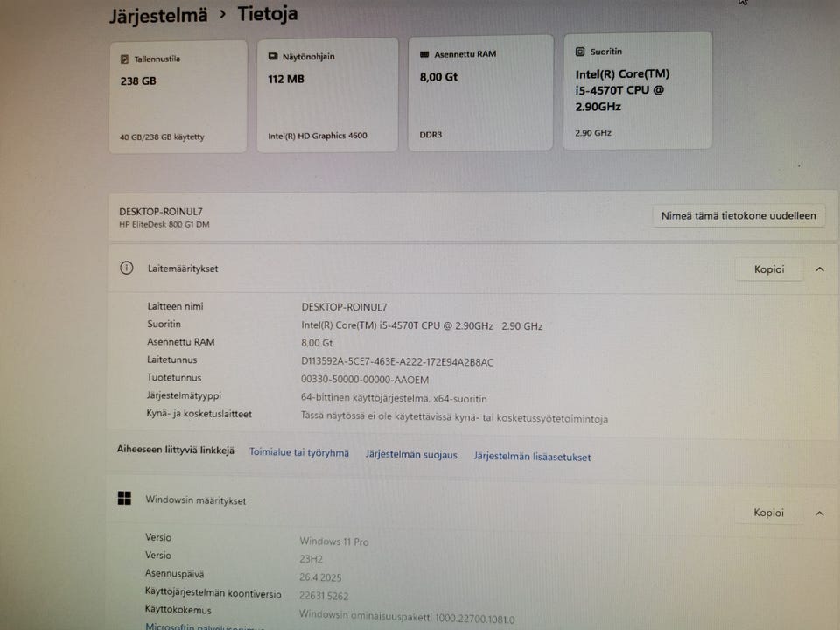
Task: Click the processor icon in Suoritin card
Action: coord(579,52)
